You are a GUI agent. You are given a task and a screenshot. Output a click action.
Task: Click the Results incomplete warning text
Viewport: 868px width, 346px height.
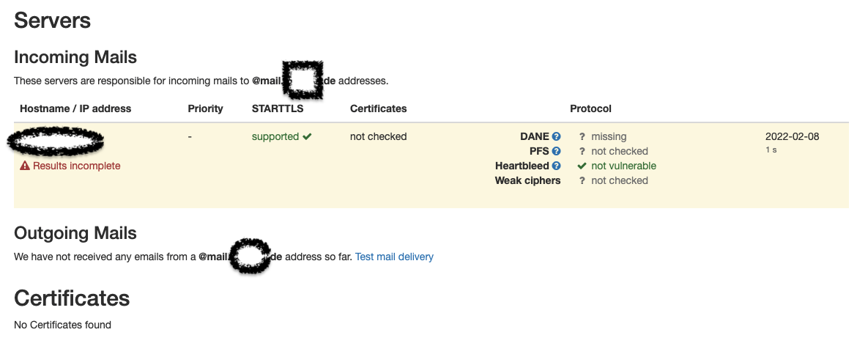pos(76,166)
